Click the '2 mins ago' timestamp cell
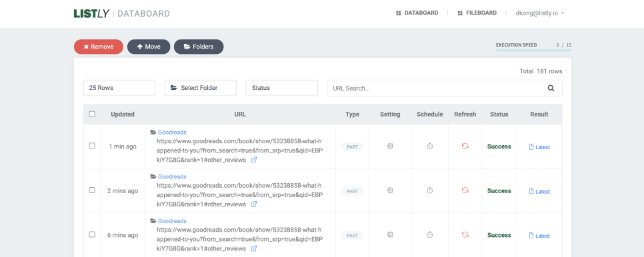The height and width of the screenshot is (257, 644). (123, 190)
